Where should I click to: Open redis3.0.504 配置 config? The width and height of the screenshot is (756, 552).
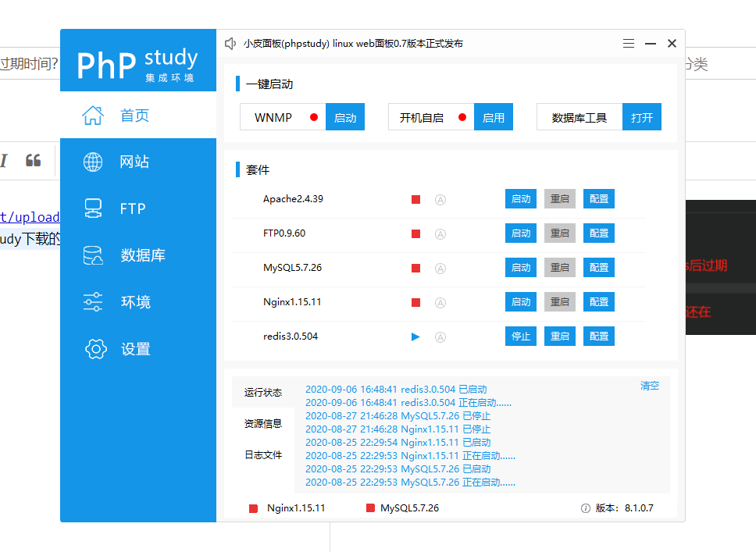point(599,336)
